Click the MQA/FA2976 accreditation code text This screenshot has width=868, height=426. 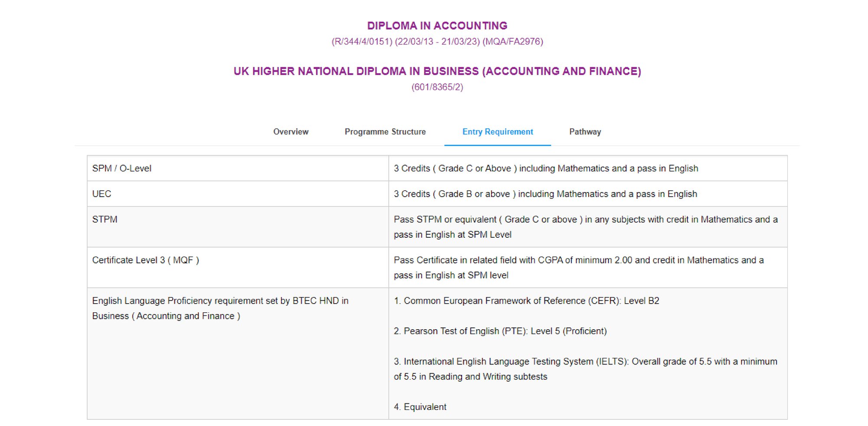pos(513,42)
